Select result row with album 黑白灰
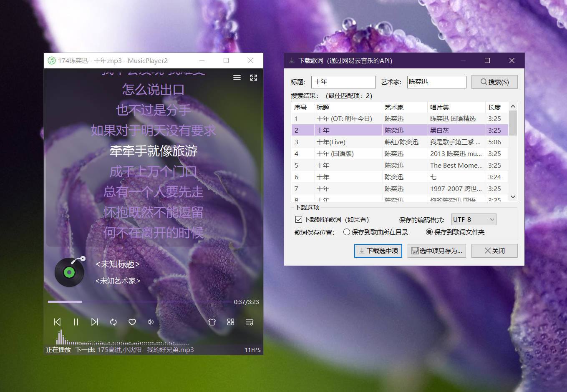 pyautogui.click(x=400, y=131)
